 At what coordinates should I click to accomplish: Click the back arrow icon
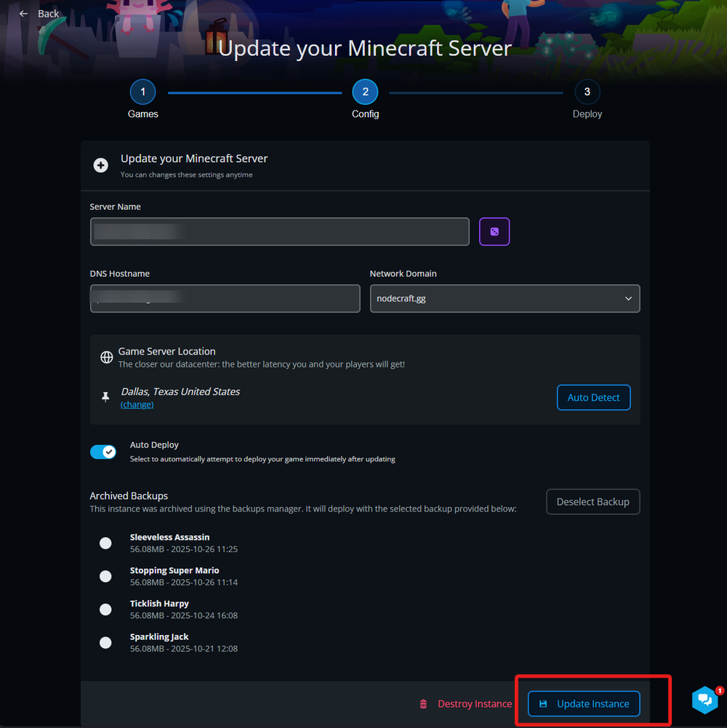[24, 14]
